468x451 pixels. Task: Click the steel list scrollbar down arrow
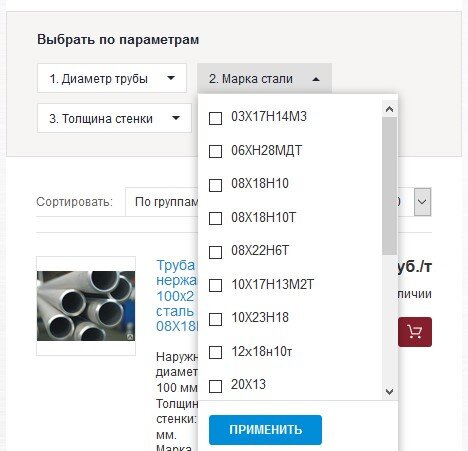[389, 391]
